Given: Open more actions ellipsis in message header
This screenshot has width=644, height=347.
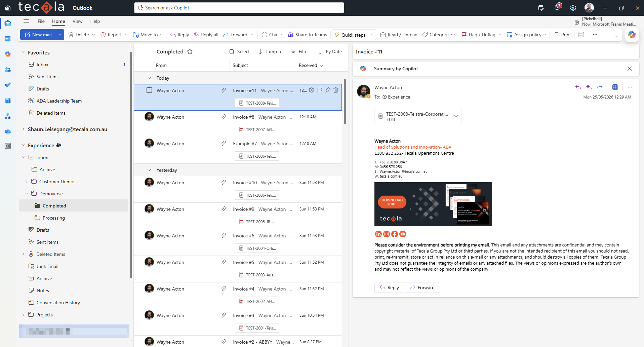Looking at the screenshot, I should click(630, 87).
